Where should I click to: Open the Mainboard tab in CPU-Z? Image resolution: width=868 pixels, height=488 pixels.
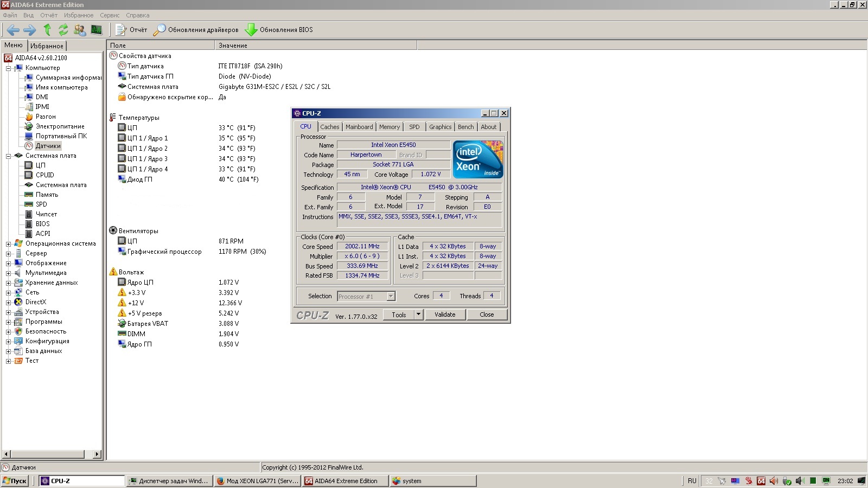(x=359, y=127)
